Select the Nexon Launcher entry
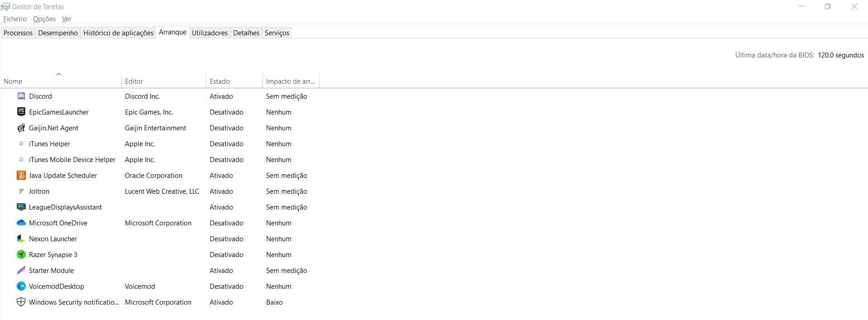 click(53, 239)
